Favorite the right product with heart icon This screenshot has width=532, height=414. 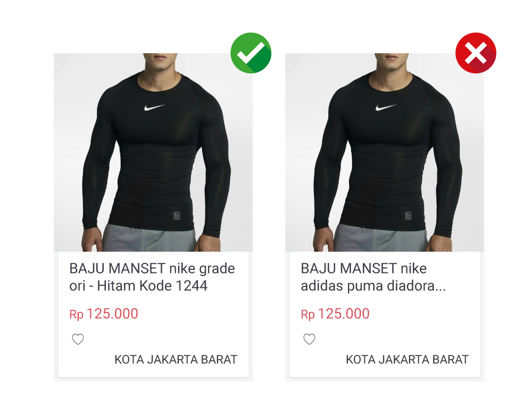point(309,338)
